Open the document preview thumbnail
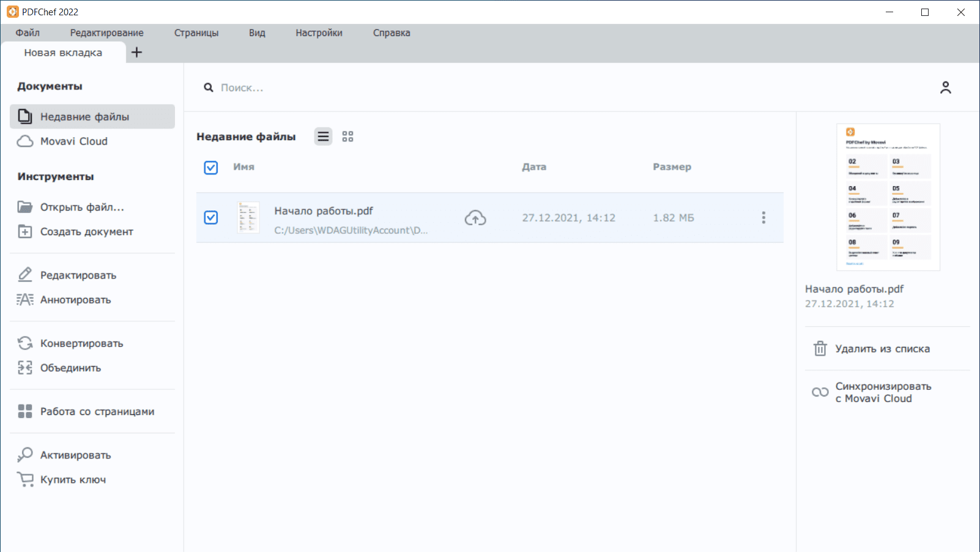980x552 pixels. tap(888, 197)
